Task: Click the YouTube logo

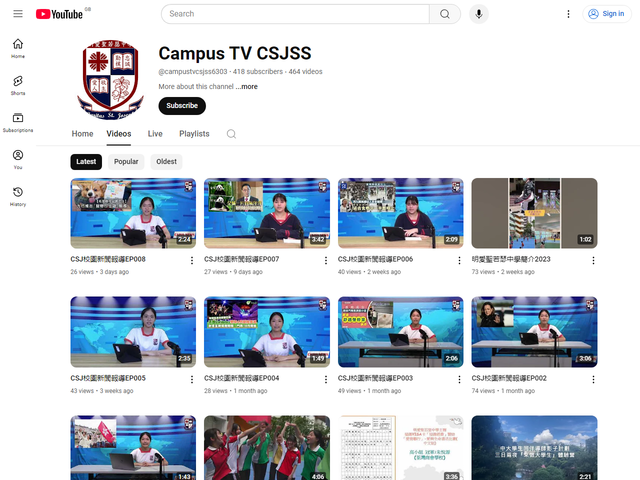Action: pyautogui.click(x=59, y=14)
